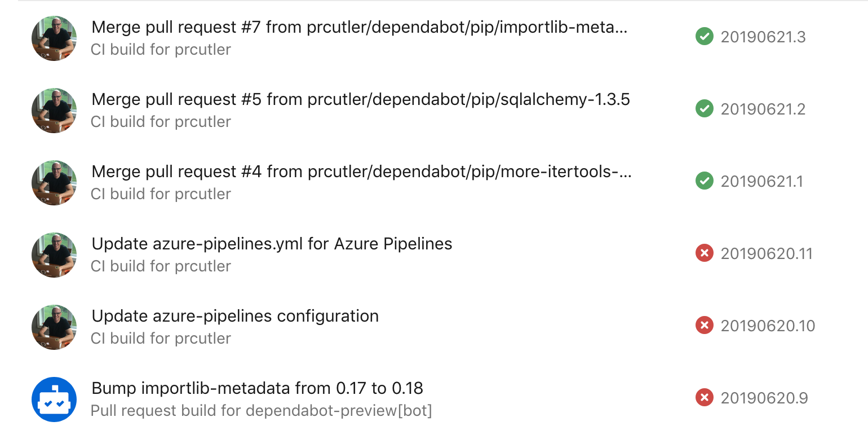868x439 pixels.
Task: Click the failed status icon for build 20190620.10
Action: click(704, 325)
